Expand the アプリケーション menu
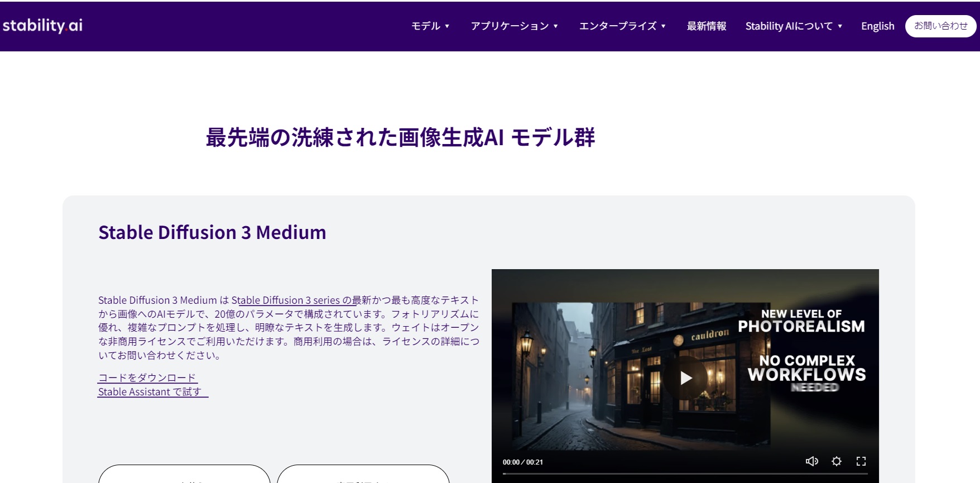Viewport: 980px width, 483px height. (515, 26)
